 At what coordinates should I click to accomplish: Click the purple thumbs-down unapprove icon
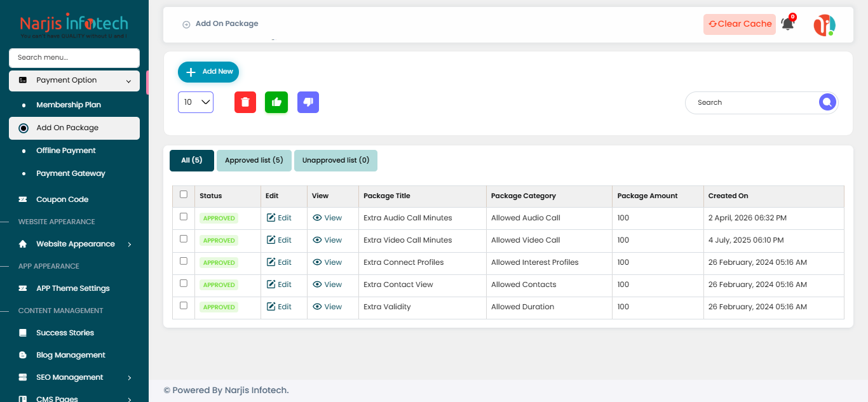(308, 102)
